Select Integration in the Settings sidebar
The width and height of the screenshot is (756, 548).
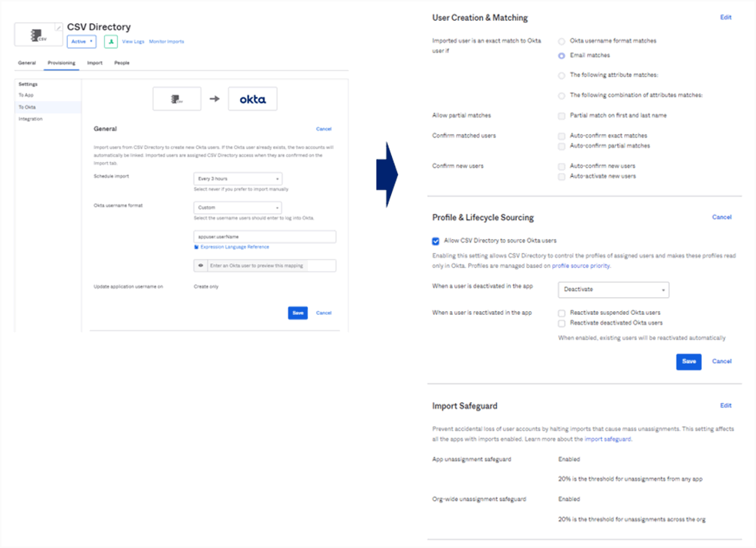31,119
